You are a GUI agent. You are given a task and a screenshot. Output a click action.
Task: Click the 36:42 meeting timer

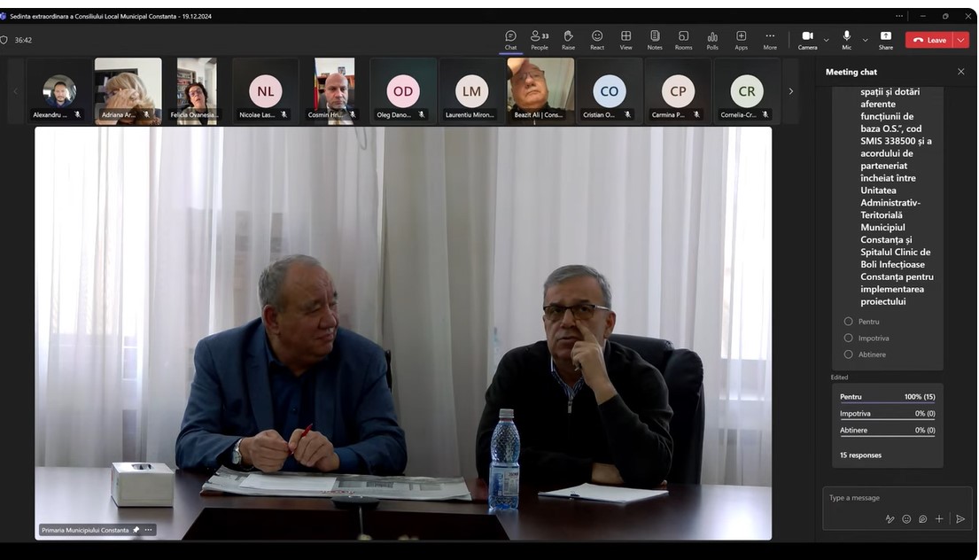click(x=23, y=40)
